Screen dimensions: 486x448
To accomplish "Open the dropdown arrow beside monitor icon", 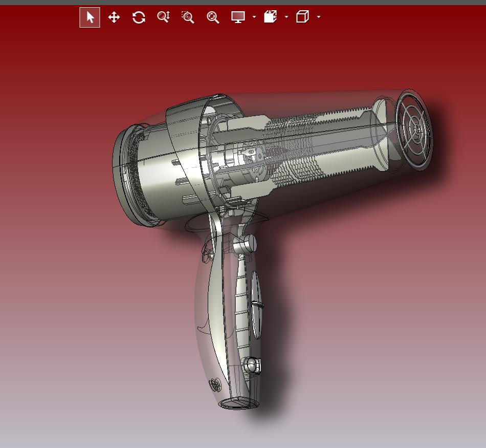I will click(254, 17).
